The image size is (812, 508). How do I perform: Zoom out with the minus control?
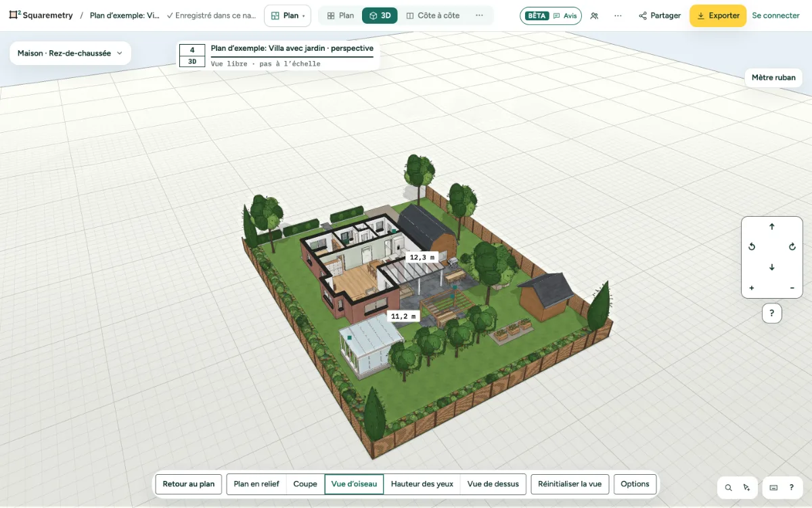point(792,288)
